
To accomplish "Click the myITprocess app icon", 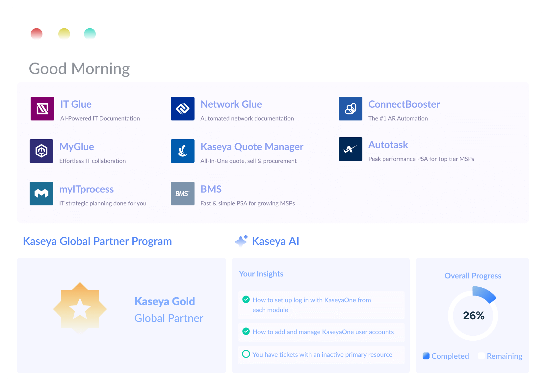I will click(x=41, y=194).
